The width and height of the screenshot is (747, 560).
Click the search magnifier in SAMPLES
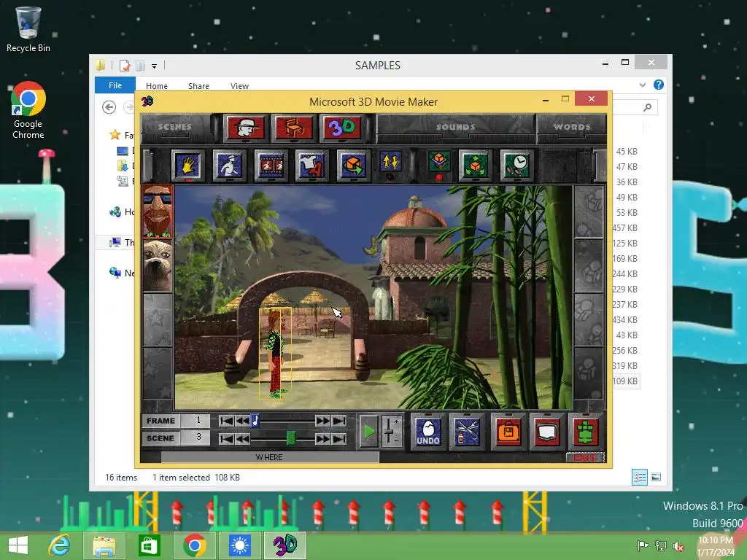tap(648, 107)
